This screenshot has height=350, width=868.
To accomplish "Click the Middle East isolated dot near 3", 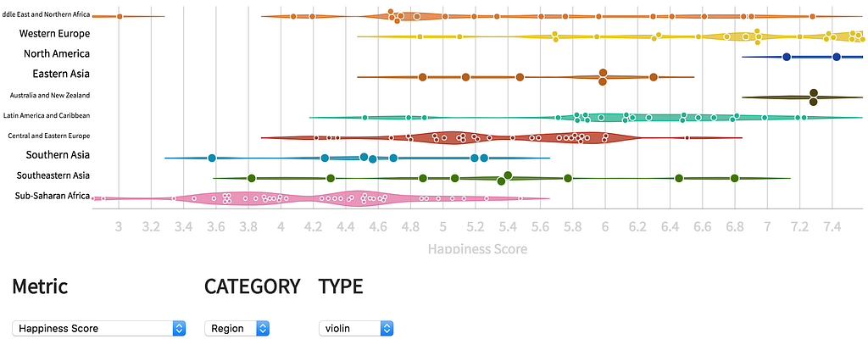I will click(119, 17).
